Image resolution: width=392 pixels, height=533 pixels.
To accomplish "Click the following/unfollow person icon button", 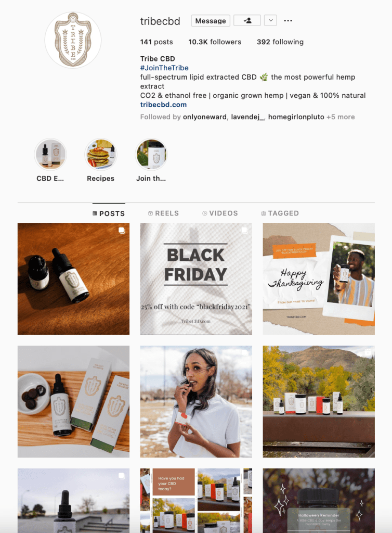I will click(x=247, y=20).
